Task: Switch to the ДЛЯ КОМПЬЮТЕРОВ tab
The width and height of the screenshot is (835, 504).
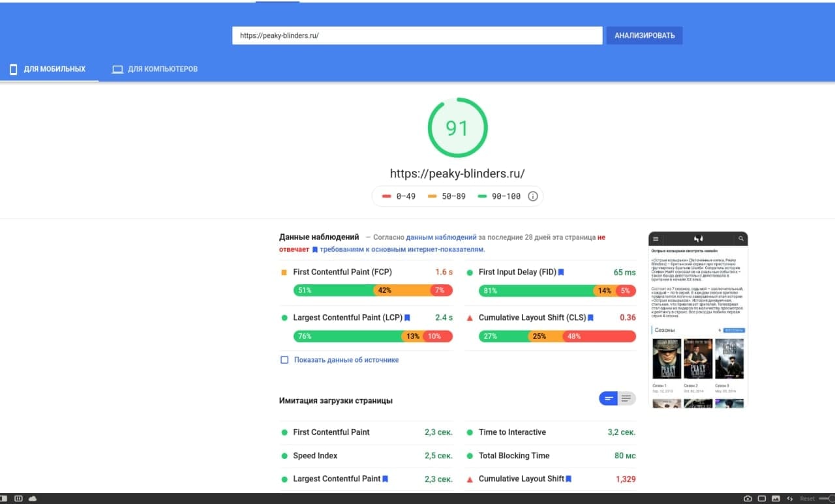Action: point(155,69)
